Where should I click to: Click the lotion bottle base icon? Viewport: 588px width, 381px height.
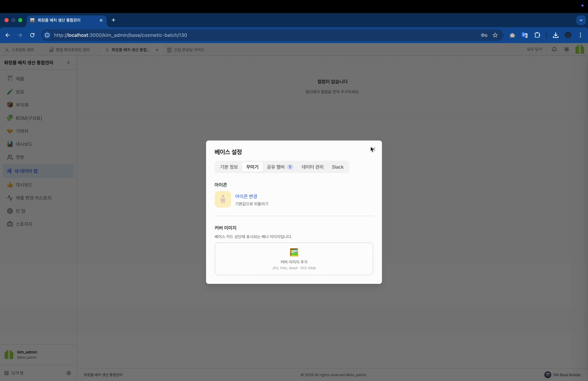223,199
